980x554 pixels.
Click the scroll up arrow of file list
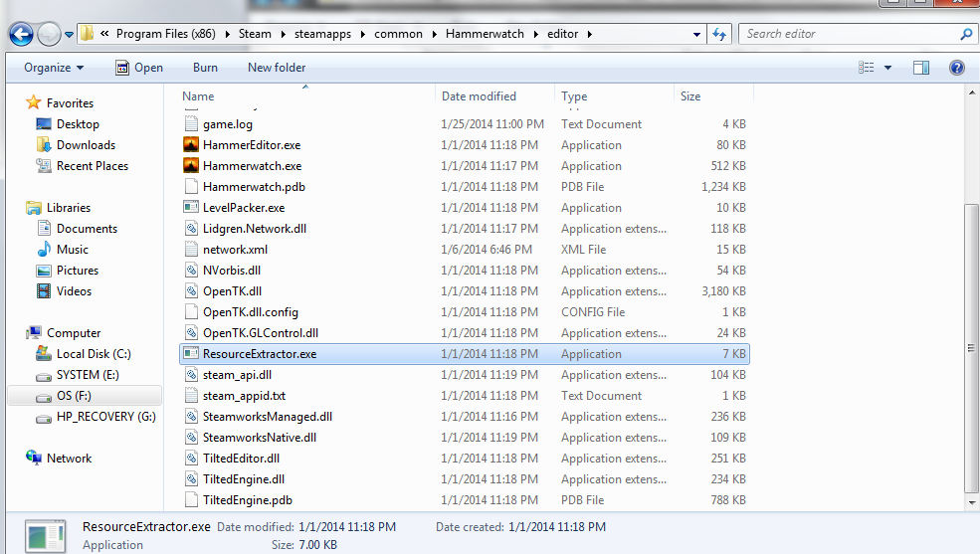972,92
